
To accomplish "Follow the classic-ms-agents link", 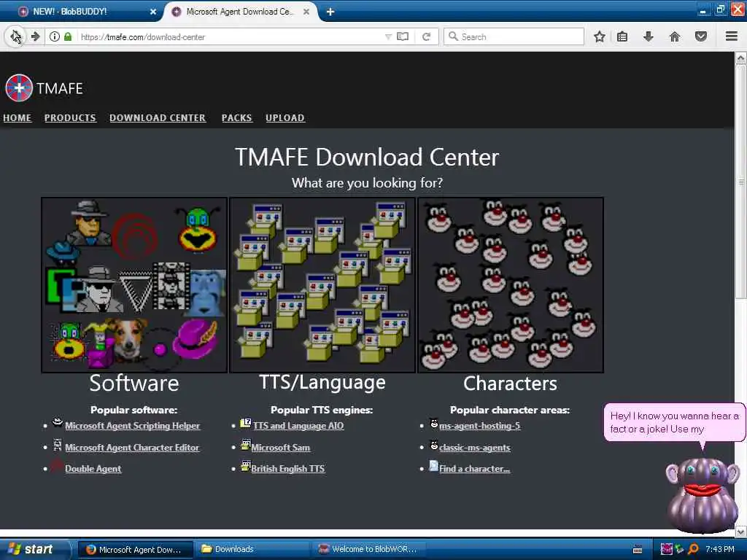I will pos(474,448).
